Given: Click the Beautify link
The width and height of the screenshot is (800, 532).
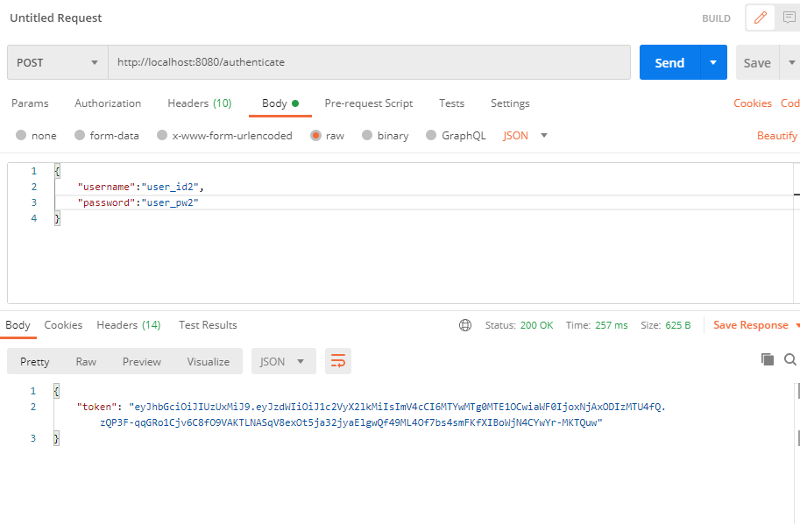Looking at the screenshot, I should (777, 135).
